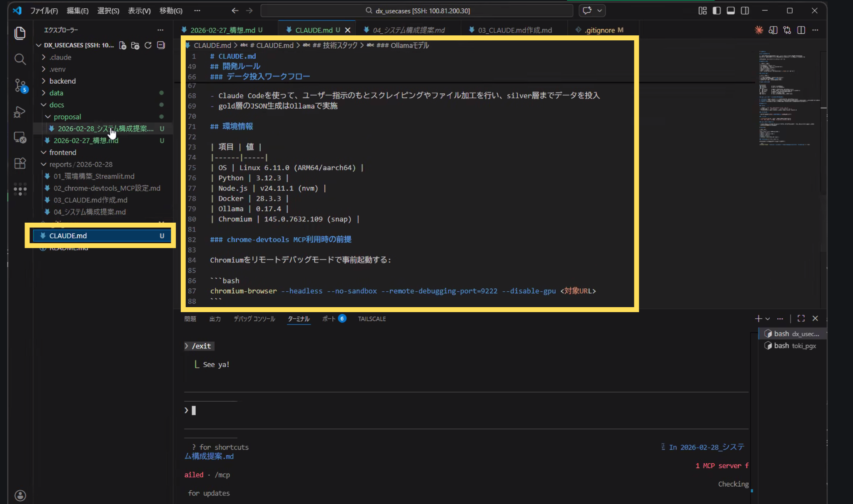Create a new terminal with the plus button
This screenshot has height=504, width=853.
click(x=758, y=318)
